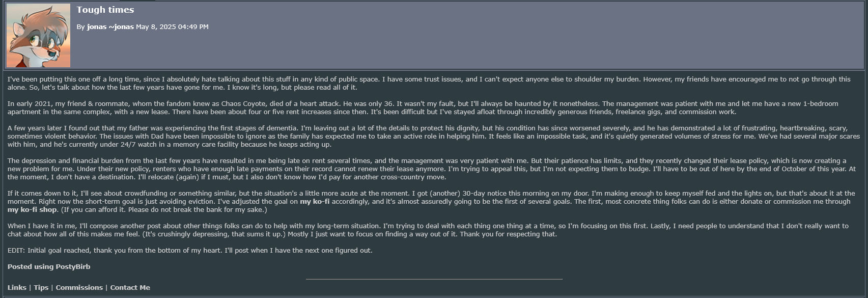Click the EDIT: Initial goal reached line
The height and width of the screenshot is (298, 868).
tap(190, 251)
